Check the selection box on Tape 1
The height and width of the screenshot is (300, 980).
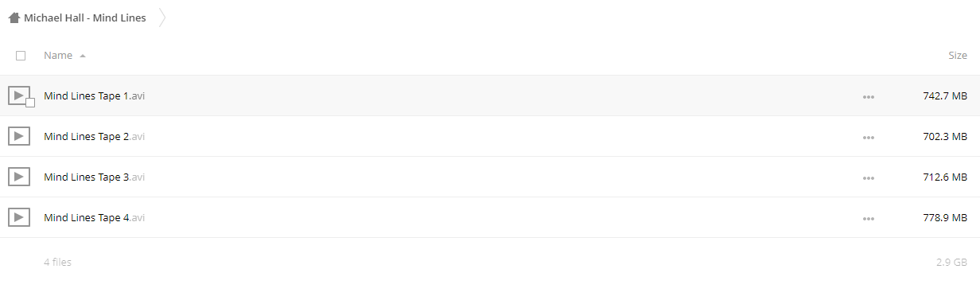[30, 103]
